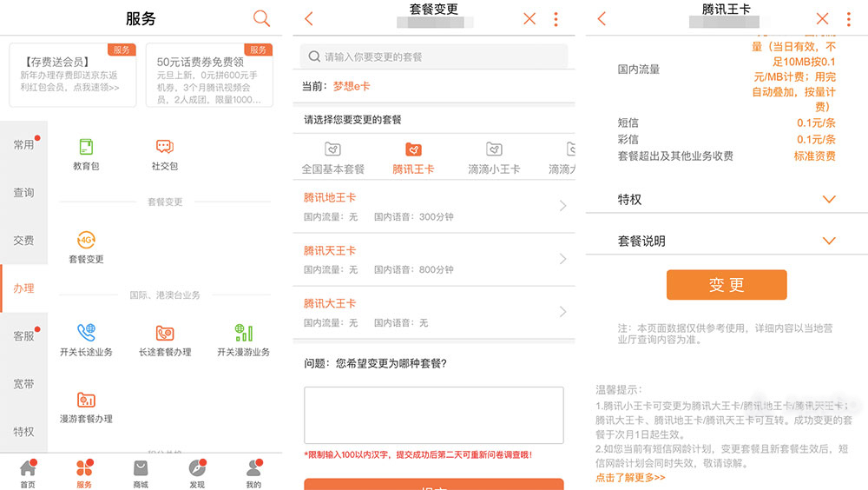Screen dimensions: 868x490
Task: Tap the search icon on the 服务 screen
Action: [261, 18]
